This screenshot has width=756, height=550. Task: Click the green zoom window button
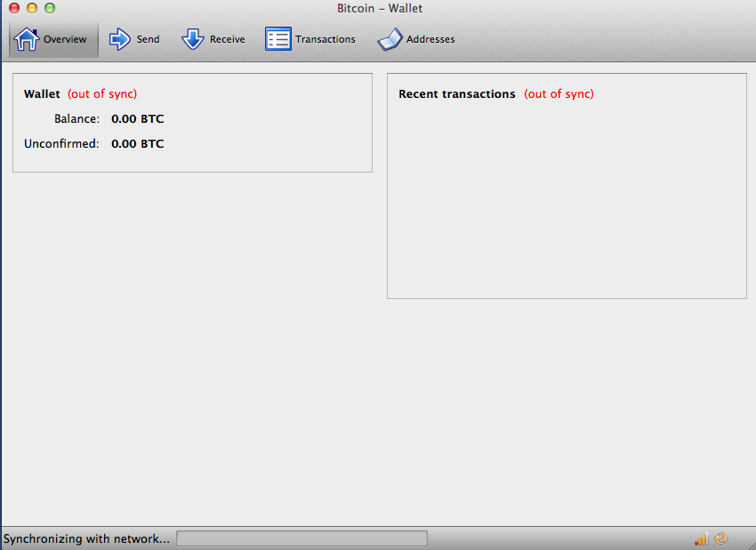50,8
